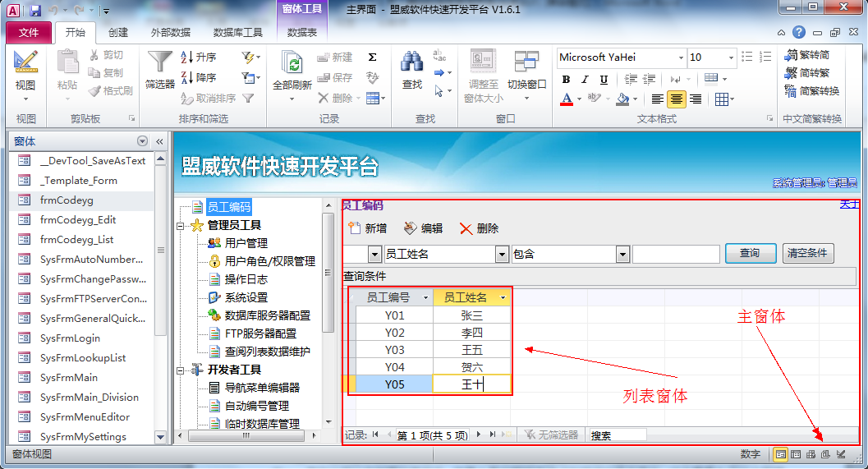Viewport: 868px width, 469px height.
Task: Apply underline formatting
Action: [604, 79]
